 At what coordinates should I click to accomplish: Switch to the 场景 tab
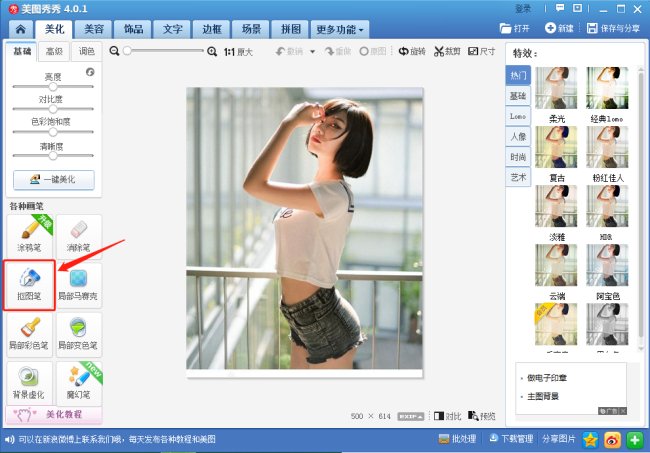coord(251,29)
